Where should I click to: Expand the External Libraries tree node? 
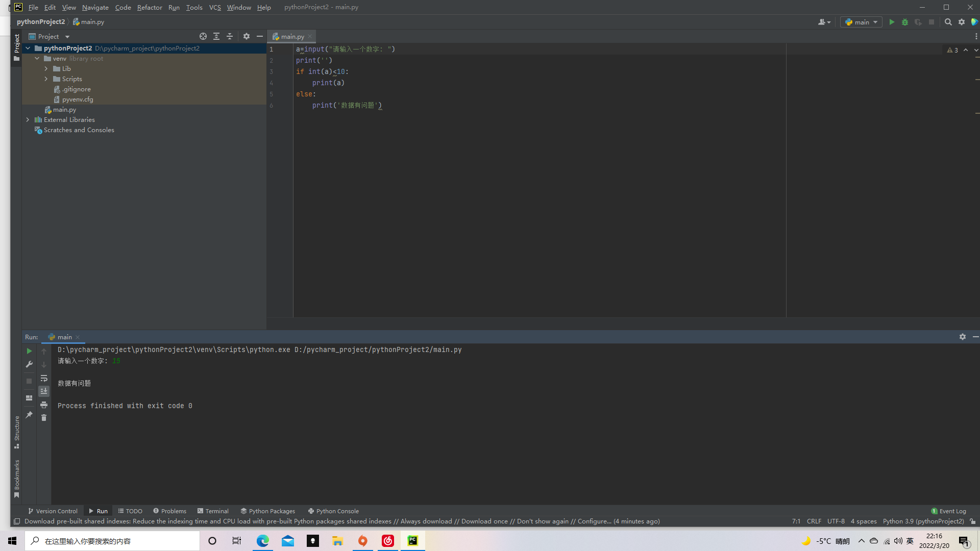(28, 120)
